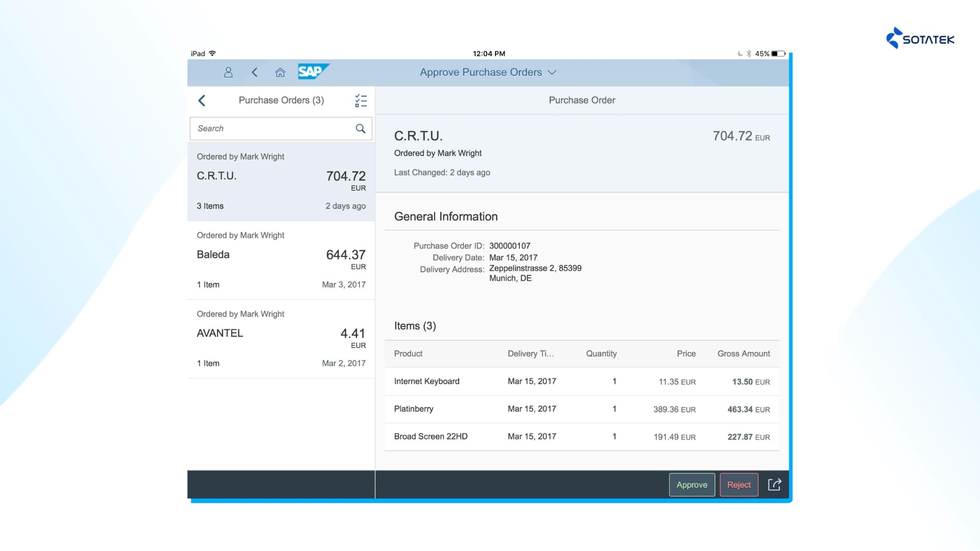Open the share action icon

click(x=774, y=484)
